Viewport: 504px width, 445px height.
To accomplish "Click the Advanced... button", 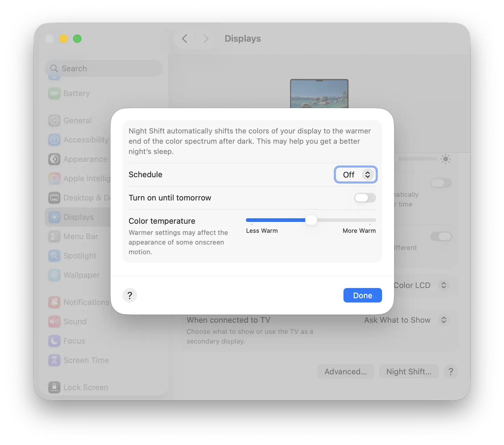I will [346, 372].
